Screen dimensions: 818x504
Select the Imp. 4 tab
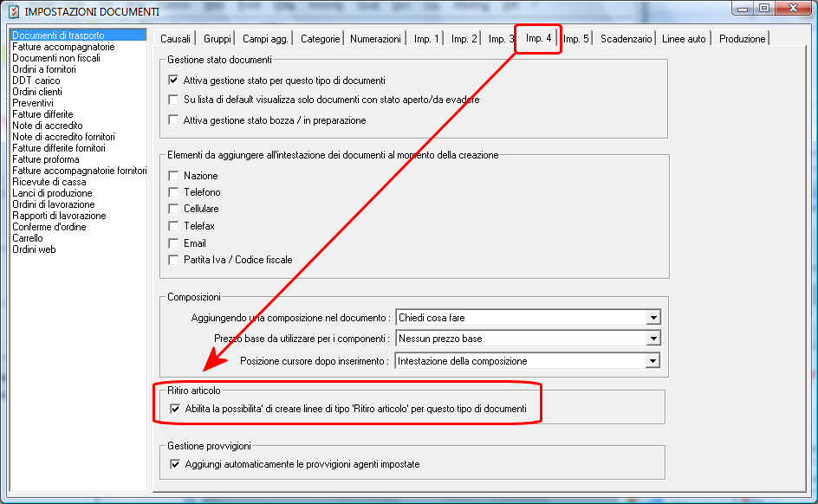click(538, 38)
